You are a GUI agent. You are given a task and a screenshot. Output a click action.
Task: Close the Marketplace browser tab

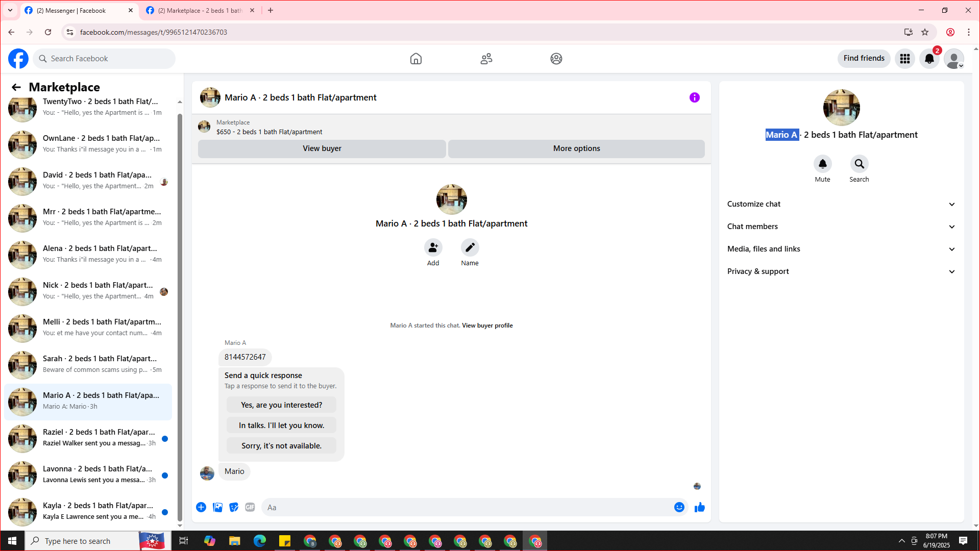pyautogui.click(x=252, y=10)
